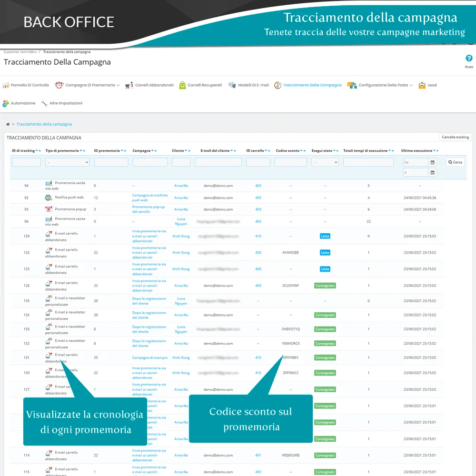
Task: Click the E-mail del cliente filter field
Action: pos(218,162)
